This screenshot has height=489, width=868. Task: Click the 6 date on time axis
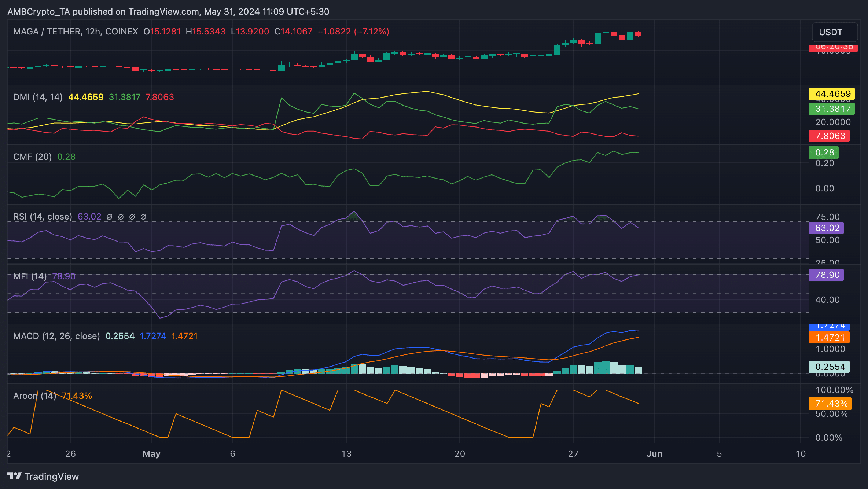coord(233,454)
